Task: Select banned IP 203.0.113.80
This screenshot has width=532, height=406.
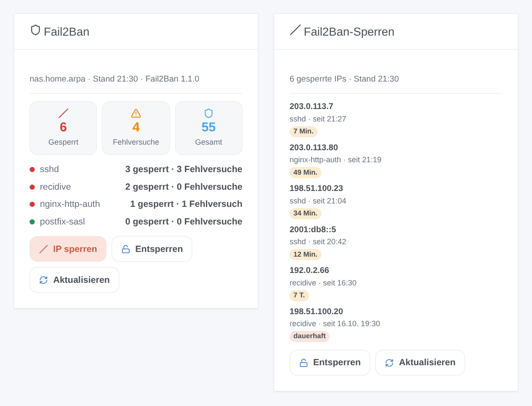Action: coord(314,148)
